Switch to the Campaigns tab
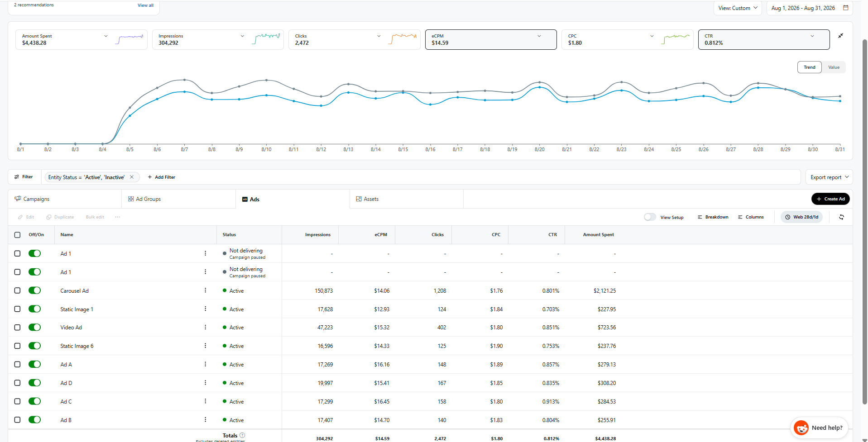This screenshot has height=442, width=868. click(65, 199)
